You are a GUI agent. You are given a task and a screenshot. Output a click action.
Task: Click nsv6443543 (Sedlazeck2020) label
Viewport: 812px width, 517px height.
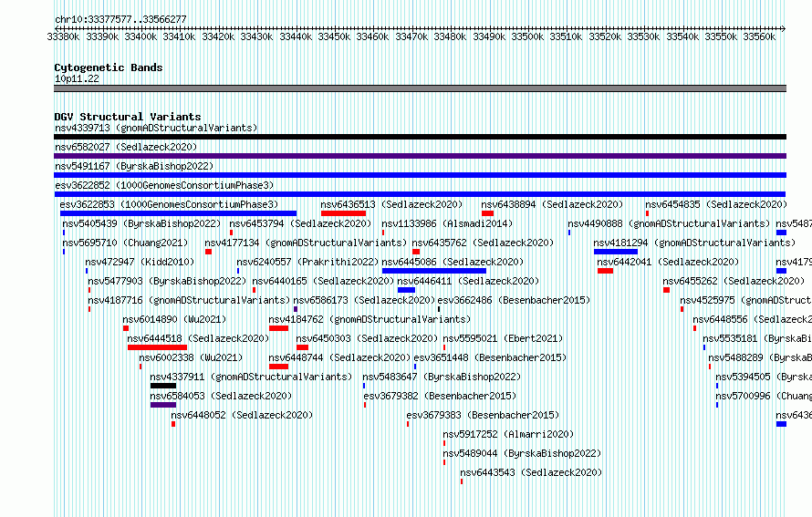(531, 472)
